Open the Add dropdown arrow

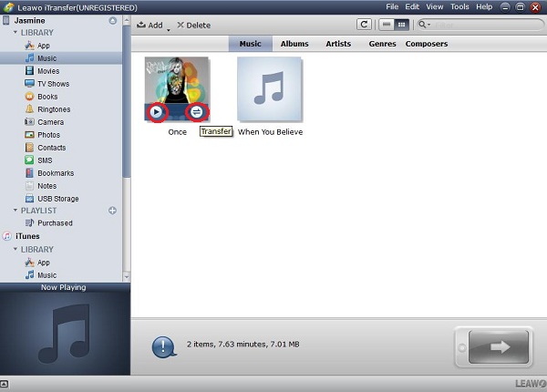(x=168, y=30)
